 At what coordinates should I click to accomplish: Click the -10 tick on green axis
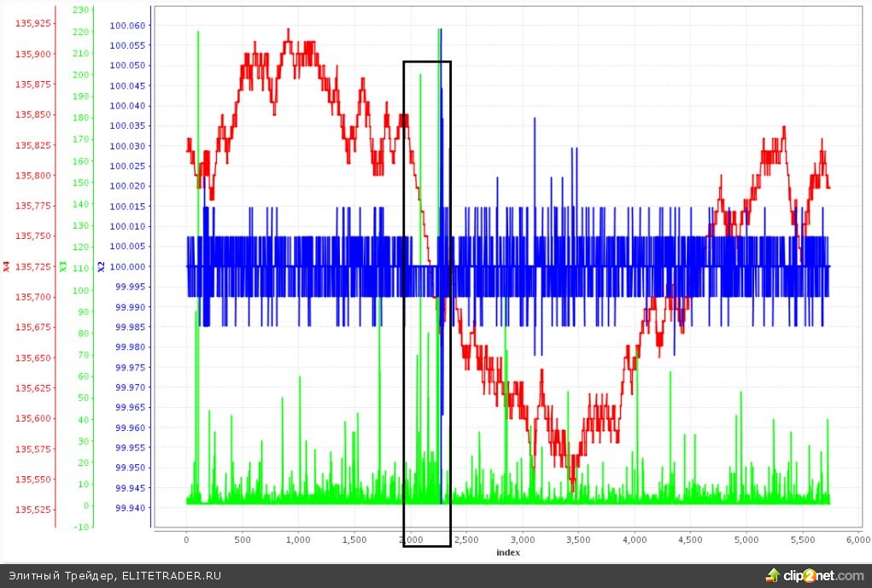tap(81, 527)
